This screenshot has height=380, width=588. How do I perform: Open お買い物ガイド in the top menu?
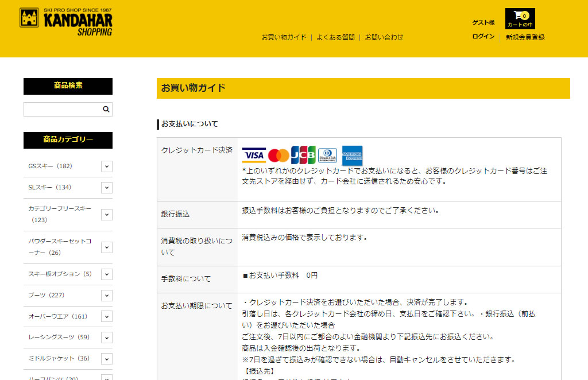(x=284, y=37)
